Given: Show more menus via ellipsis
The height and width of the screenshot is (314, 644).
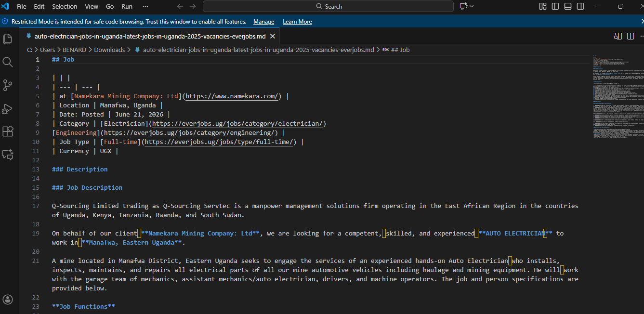Looking at the screenshot, I should [145, 6].
